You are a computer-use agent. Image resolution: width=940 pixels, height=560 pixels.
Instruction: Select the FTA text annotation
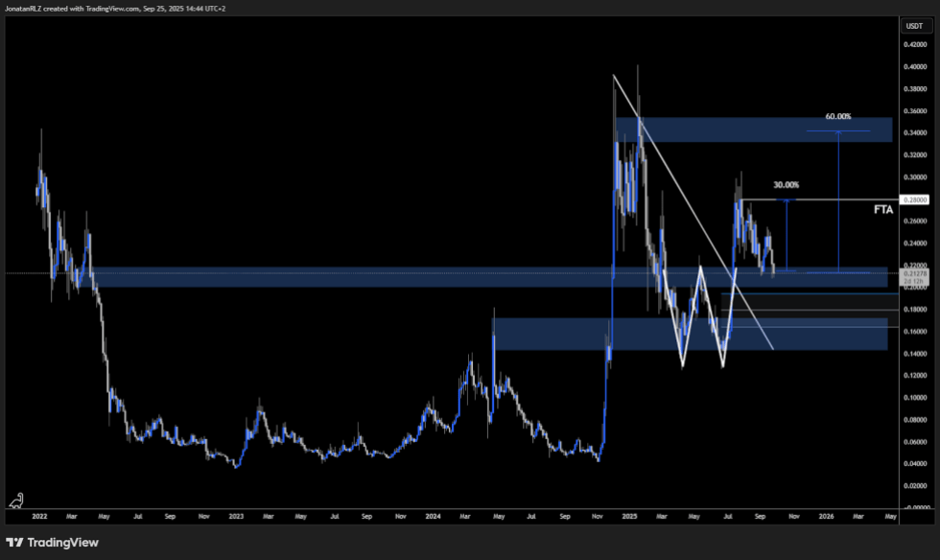tap(882, 208)
